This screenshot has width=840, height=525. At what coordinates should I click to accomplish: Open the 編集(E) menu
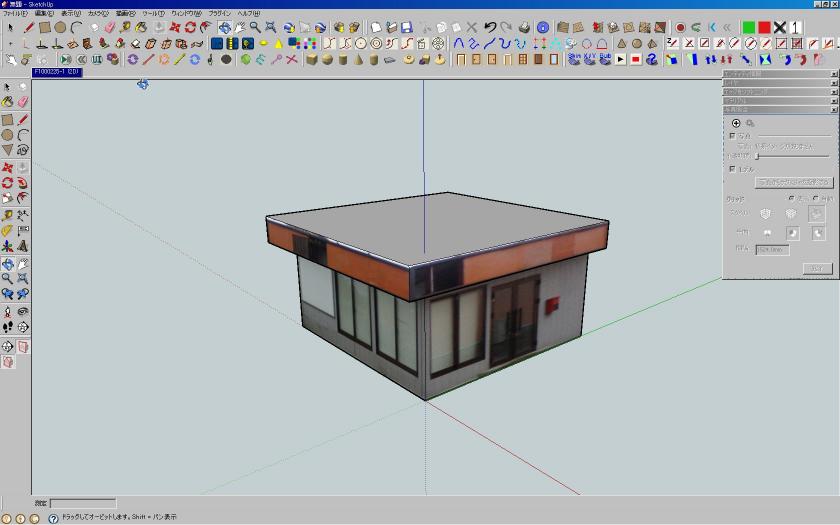[44, 13]
